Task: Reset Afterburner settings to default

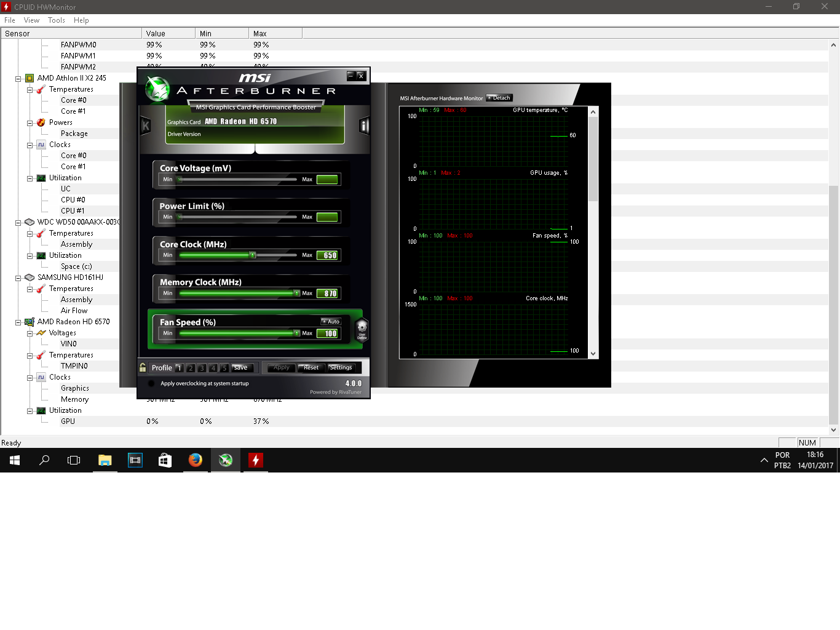Action: [311, 368]
